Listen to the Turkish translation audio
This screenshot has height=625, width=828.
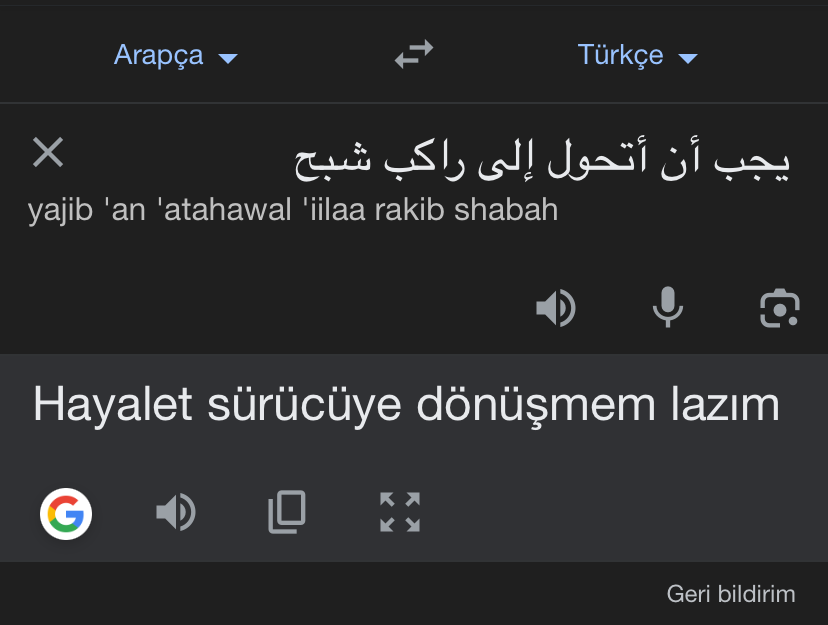[176, 513]
